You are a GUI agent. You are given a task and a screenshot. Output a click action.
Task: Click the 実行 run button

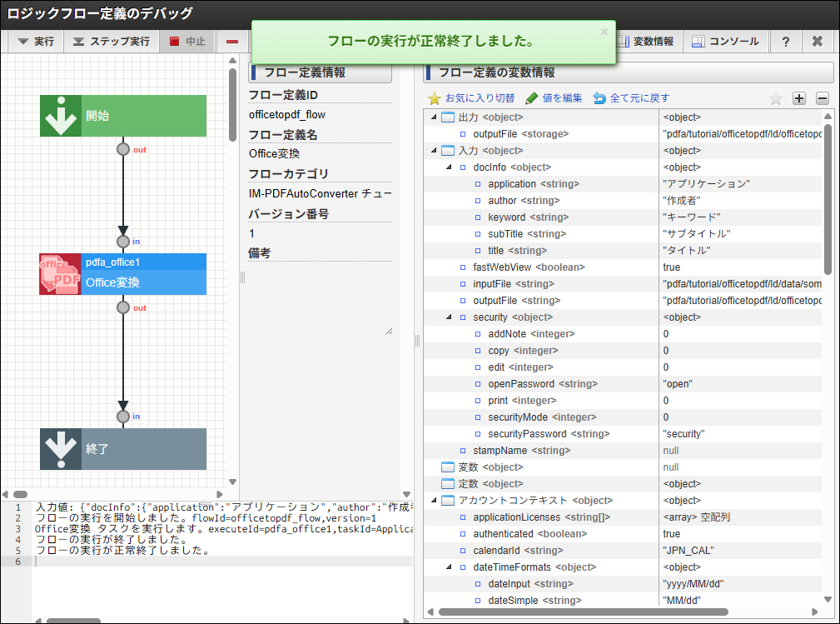(x=36, y=41)
